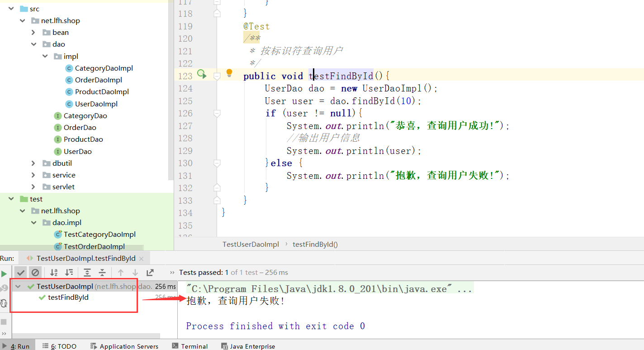Expand bean package

click(33, 32)
